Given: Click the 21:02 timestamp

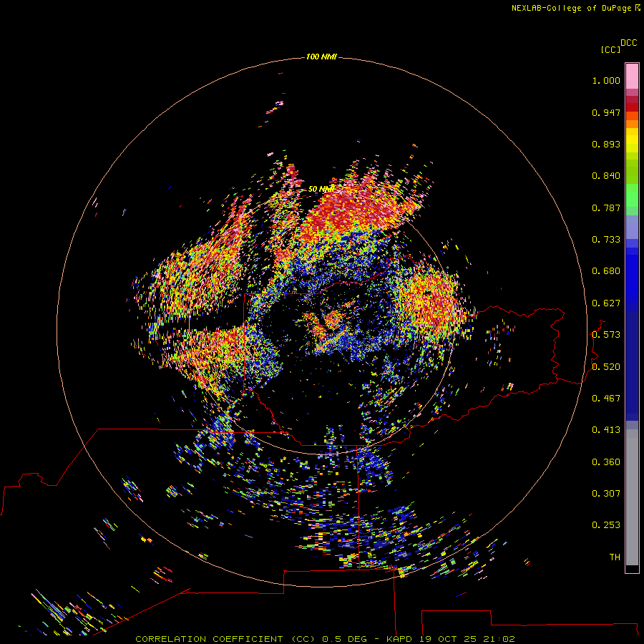Looking at the screenshot, I should (x=499, y=639).
